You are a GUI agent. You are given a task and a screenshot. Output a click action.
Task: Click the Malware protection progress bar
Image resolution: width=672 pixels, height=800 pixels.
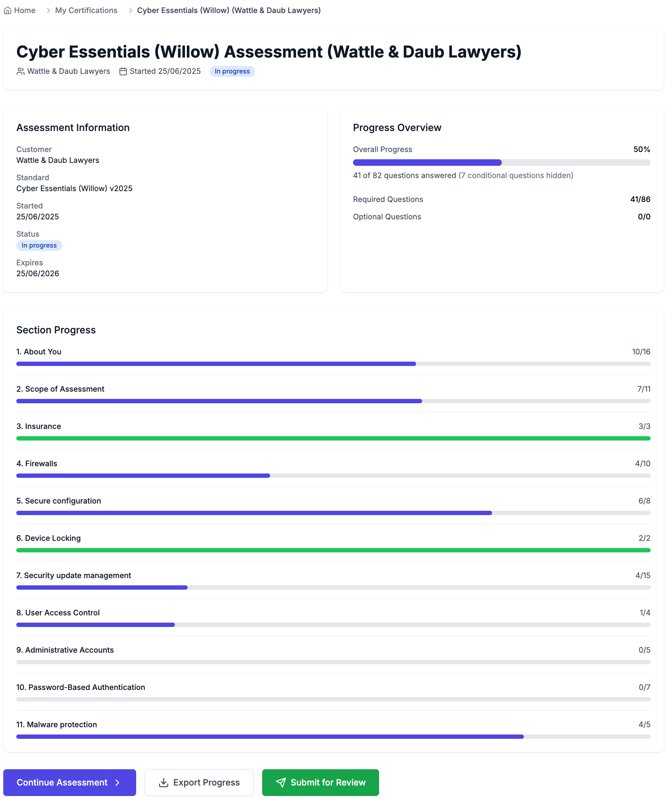pyautogui.click(x=333, y=737)
